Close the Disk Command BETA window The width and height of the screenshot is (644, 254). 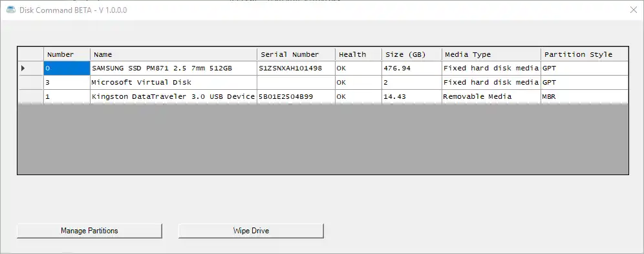coord(633,10)
